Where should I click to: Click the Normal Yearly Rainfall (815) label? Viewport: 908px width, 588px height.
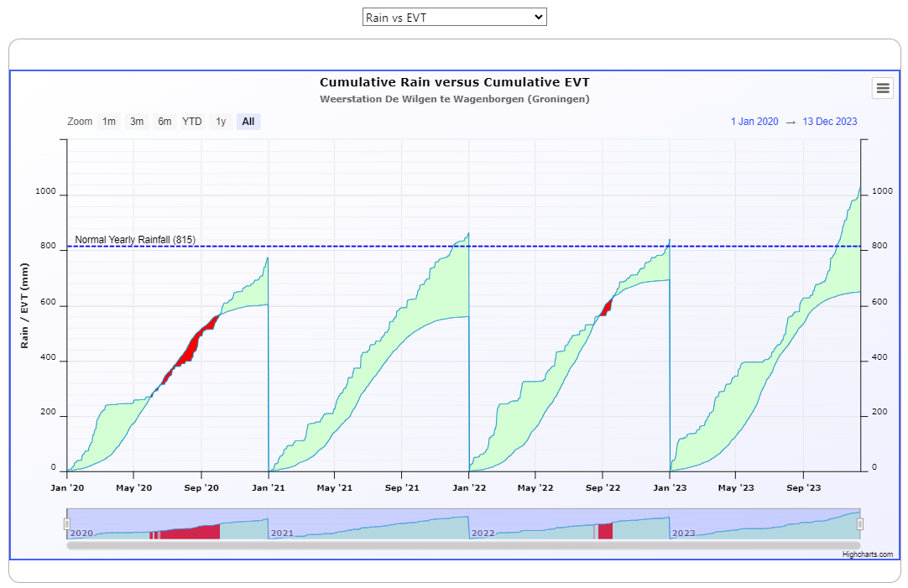tap(135, 240)
